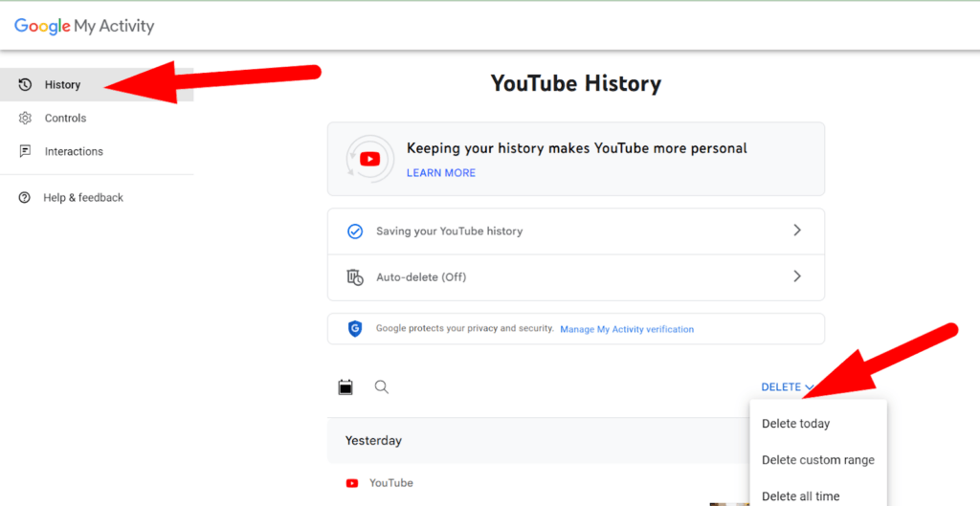Click the YouTube icon under Yesterday
980x506 pixels.
(x=352, y=483)
